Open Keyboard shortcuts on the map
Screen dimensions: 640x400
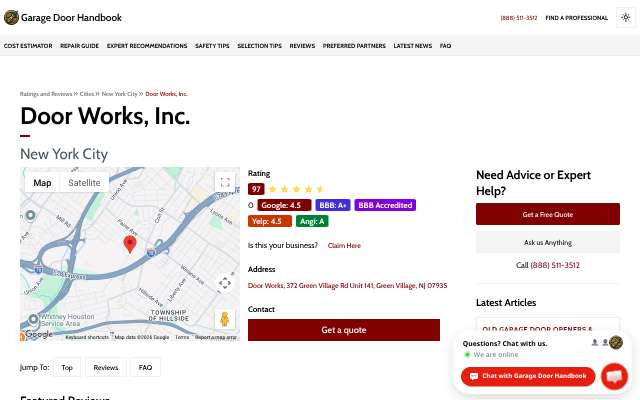click(x=87, y=337)
